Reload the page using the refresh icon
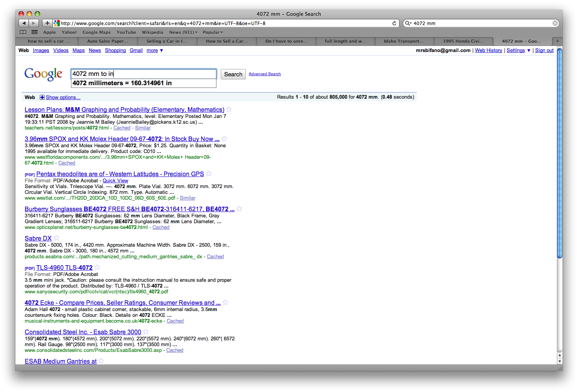Viewport: 578px width, 392px height. [394, 23]
